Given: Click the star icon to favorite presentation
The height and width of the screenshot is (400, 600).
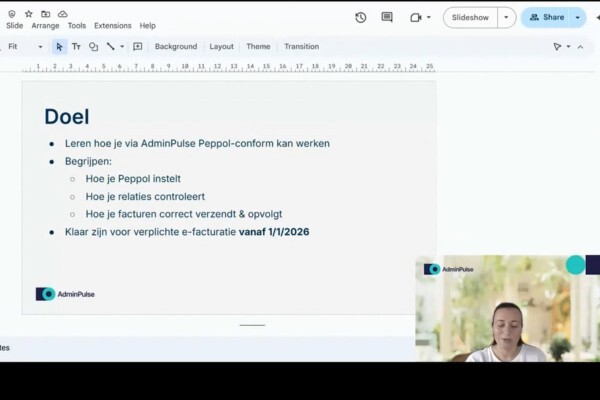Looking at the screenshot, I should [29, 14].
